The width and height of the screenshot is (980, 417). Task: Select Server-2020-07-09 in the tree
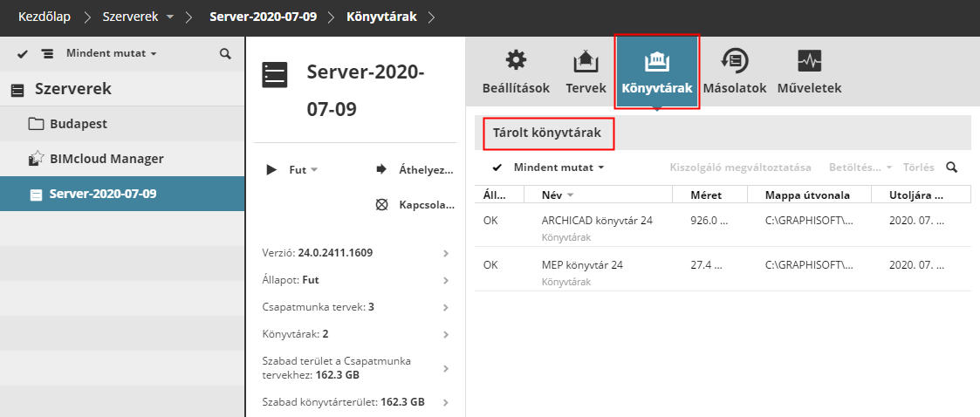click(122, 194)
